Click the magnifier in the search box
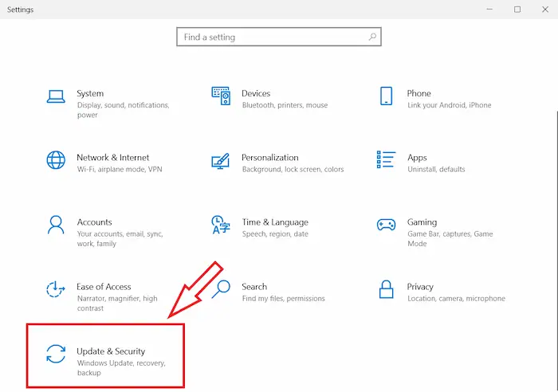The width and height of the screenshot is (558, 392). click(372, 37)
